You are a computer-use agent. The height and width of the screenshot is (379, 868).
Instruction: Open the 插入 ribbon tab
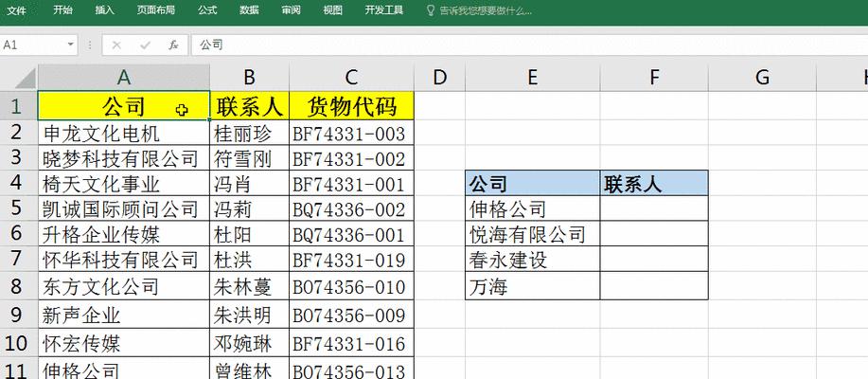pyautogui.click(x=105, y=10)
